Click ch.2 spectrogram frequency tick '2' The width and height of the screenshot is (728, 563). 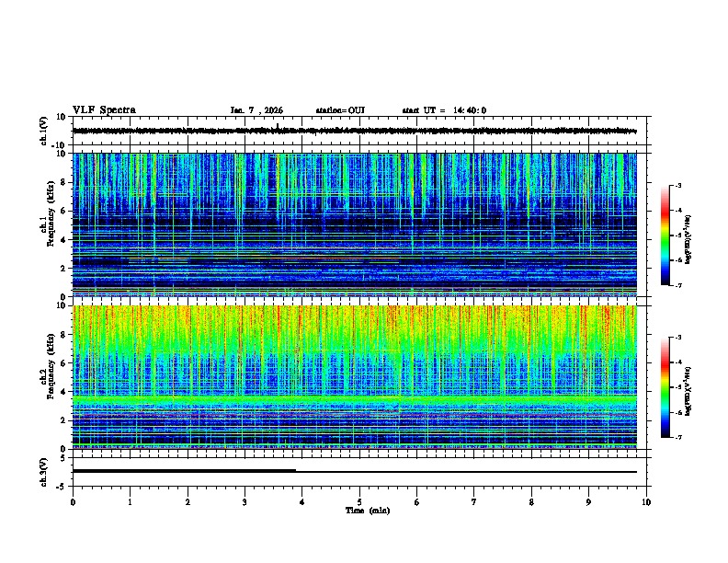[x=63, y=420]
